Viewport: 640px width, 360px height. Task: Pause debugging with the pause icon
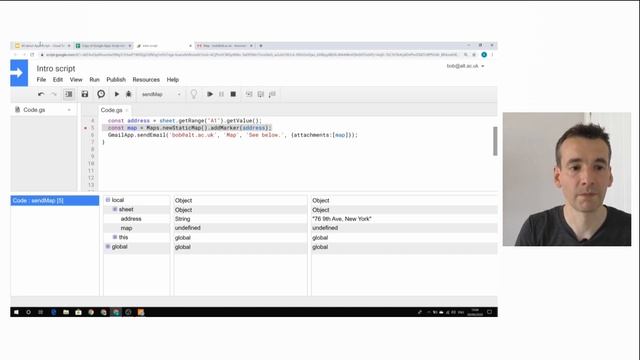tap(221, 94)
